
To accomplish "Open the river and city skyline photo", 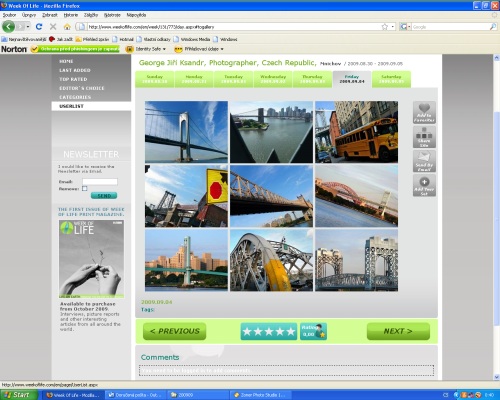I will click(271, 132).
